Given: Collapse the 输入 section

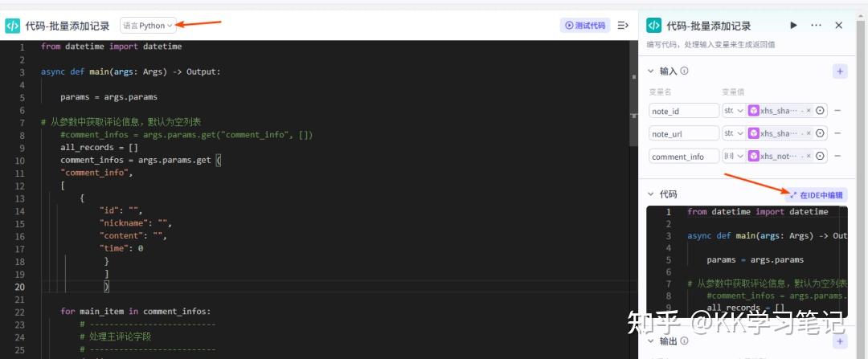Looking at the screenshot, I should click(x=652, y=71).
